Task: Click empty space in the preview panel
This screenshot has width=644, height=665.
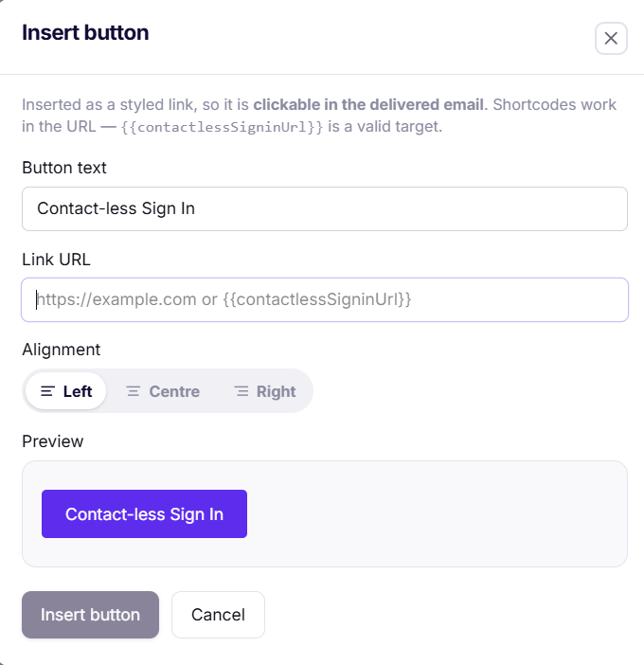Action: (x=437, y=514)
